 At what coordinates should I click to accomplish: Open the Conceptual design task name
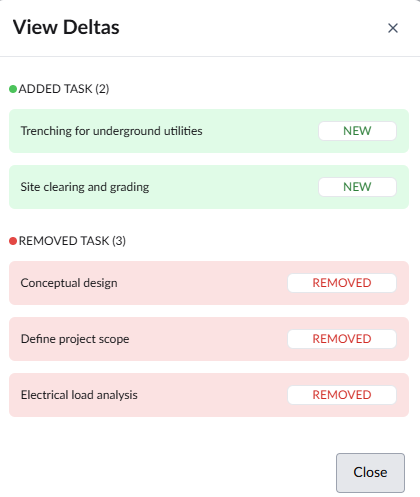69,283
